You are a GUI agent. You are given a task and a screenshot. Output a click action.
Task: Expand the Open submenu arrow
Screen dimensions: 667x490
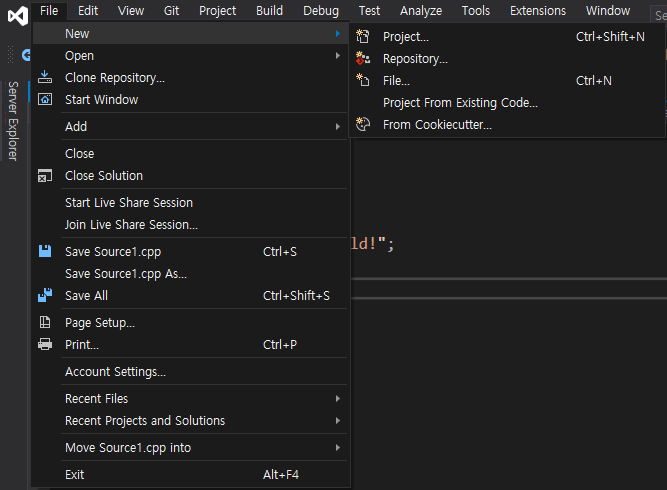pyautogui.click(x=338, y=55)
